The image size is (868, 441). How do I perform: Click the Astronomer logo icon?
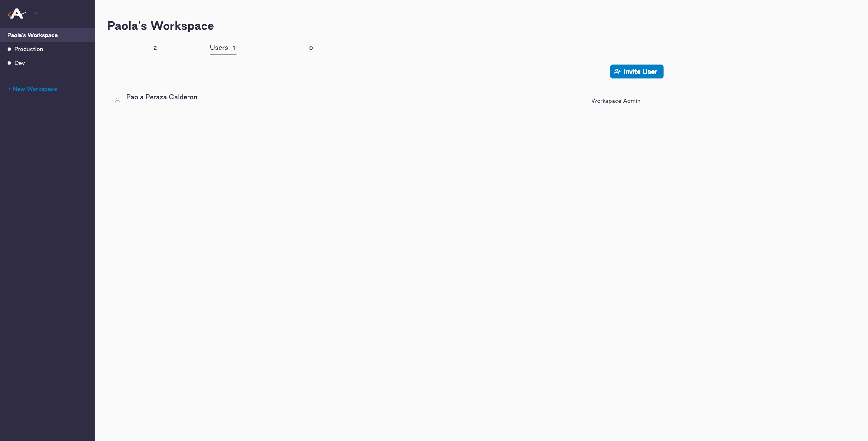point(17,14)
